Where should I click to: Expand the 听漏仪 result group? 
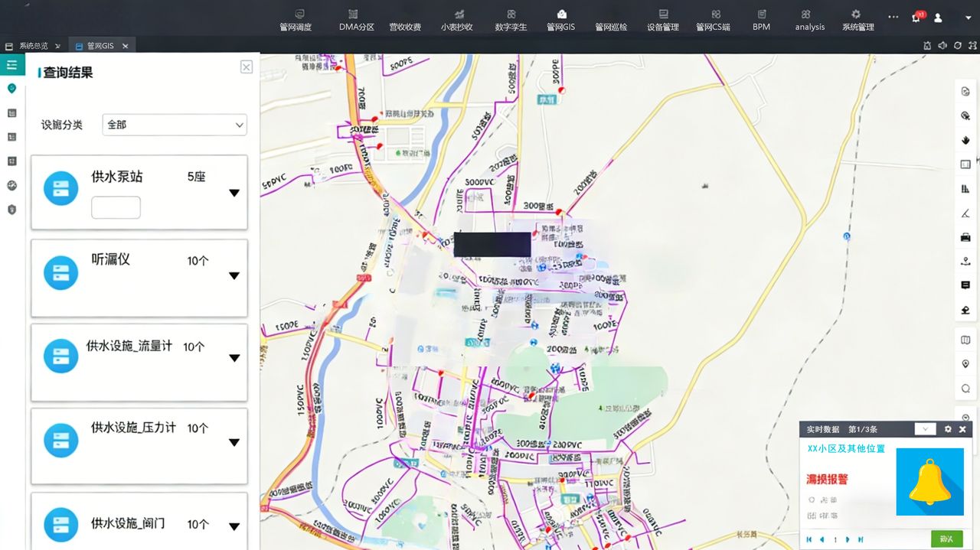point(234,275)
